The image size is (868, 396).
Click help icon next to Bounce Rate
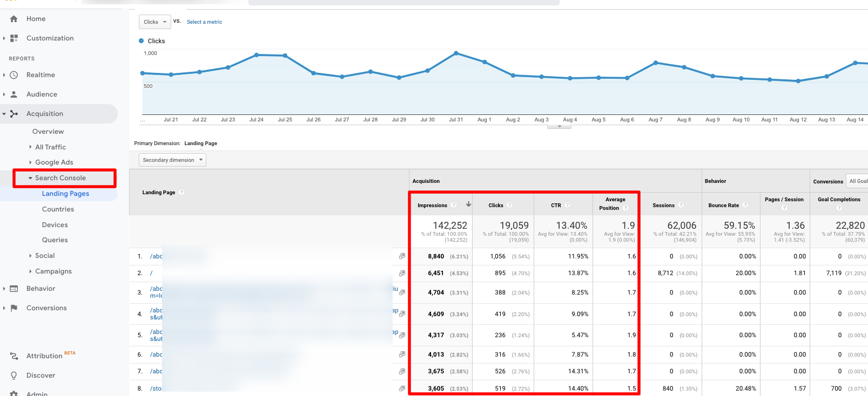745,205
